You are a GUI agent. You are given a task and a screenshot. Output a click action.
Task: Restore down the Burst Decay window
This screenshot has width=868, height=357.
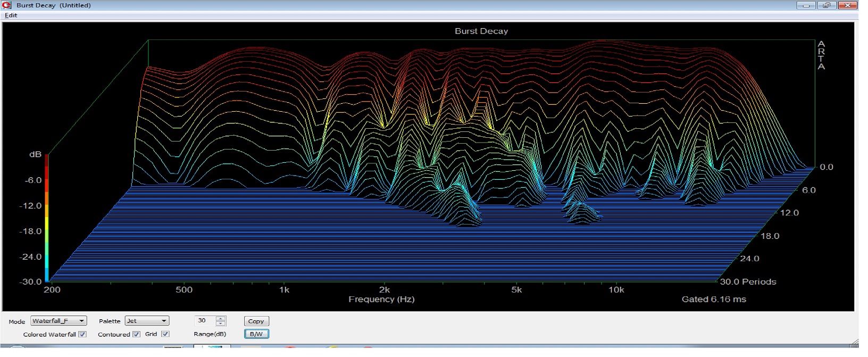[x=827, y=5]
